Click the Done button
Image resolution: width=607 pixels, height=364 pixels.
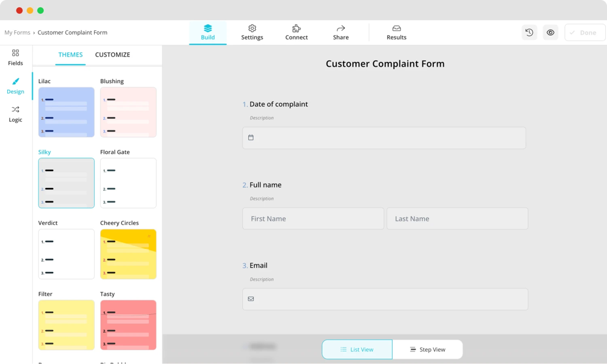pos(585,33)
